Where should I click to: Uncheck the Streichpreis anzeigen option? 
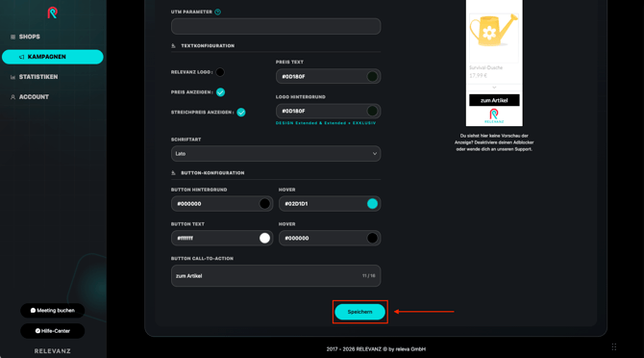[x=241, y=113]
